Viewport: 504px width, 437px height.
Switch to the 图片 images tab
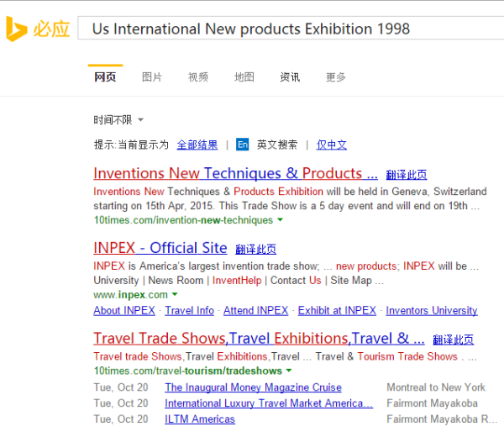click(152, 77)
